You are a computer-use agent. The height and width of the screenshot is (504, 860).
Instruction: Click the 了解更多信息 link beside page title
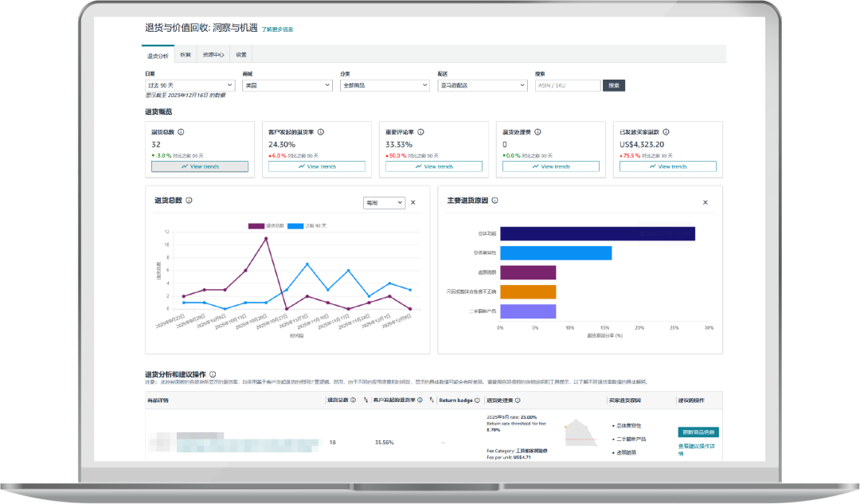pos(277,29)
